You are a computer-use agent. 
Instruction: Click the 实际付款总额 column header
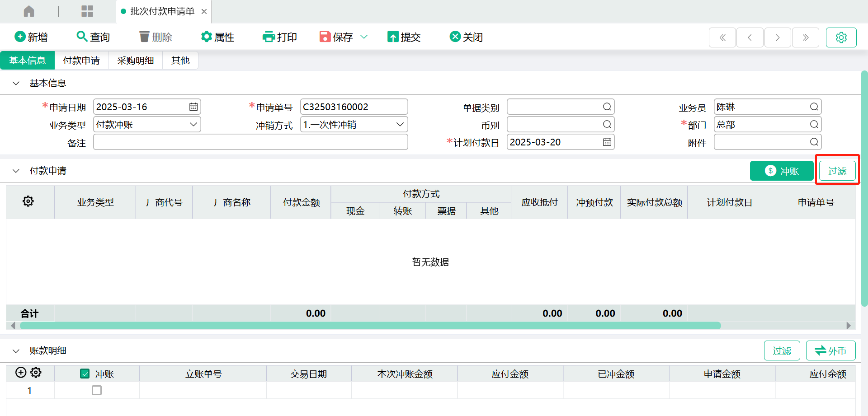[654, 202]
